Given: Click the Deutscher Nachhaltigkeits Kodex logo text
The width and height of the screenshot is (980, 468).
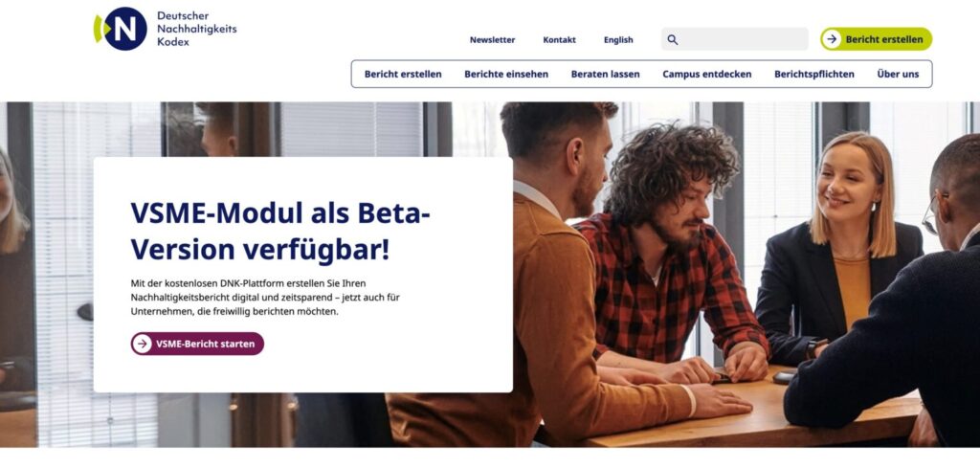Looking at the screenshot, I should 197,29.
